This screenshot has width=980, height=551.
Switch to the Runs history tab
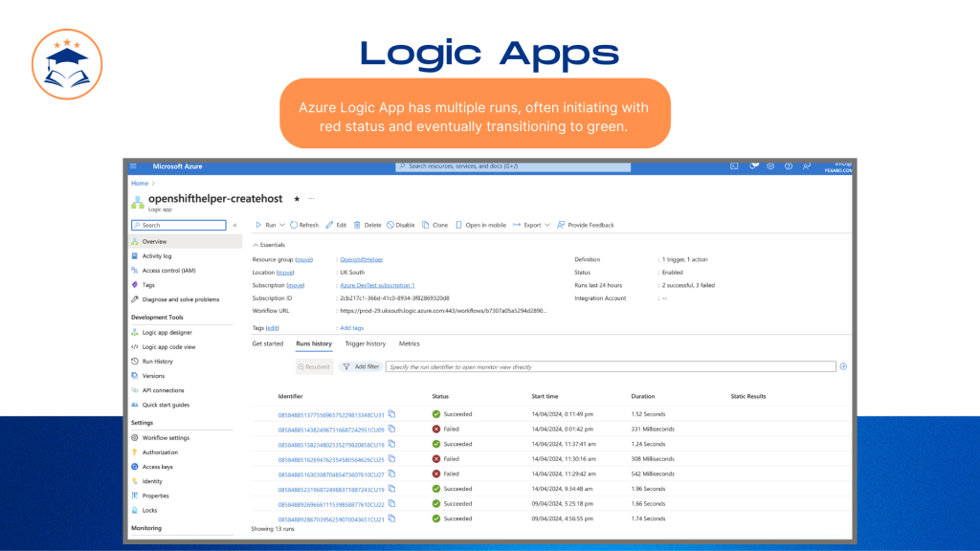[314, 343]
